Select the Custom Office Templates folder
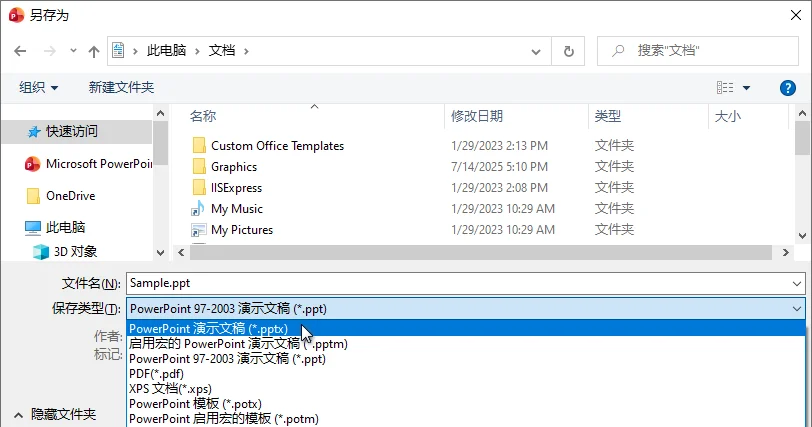The width and height of the screenshot is (812, 427). (x=278, y=146)
